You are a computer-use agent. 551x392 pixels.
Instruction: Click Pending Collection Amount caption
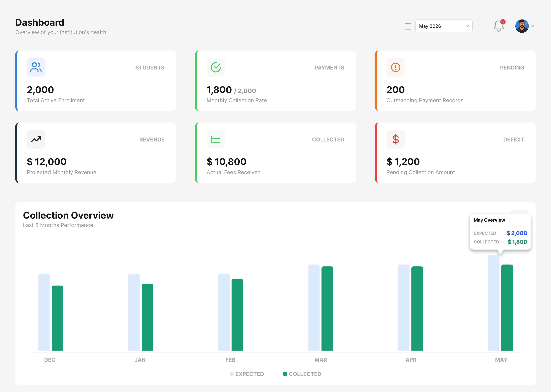tap(420, 172)
